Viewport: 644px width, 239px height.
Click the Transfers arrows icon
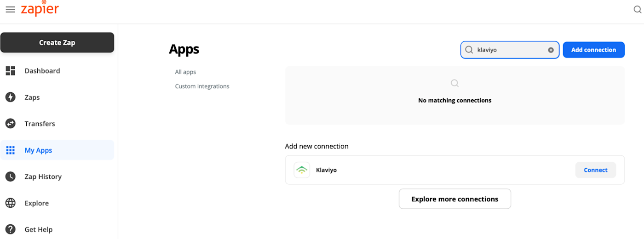click(x=10, y=124)
